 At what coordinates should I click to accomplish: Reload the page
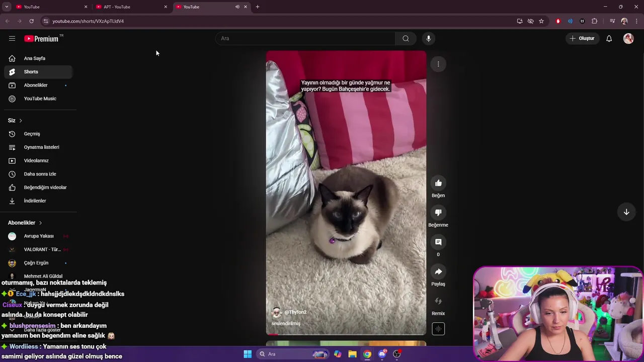tap(31, 21)
